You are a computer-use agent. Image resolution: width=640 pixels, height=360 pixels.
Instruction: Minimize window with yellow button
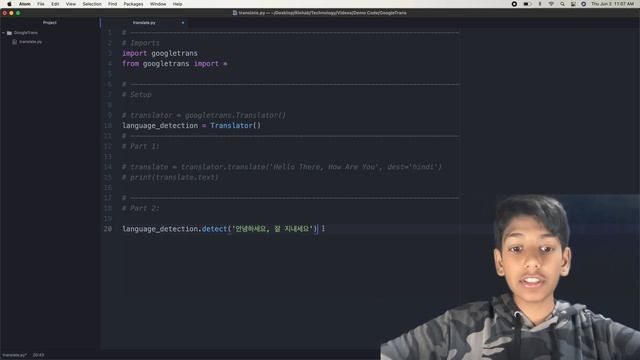pyautogui.click(x=11, y=13)
